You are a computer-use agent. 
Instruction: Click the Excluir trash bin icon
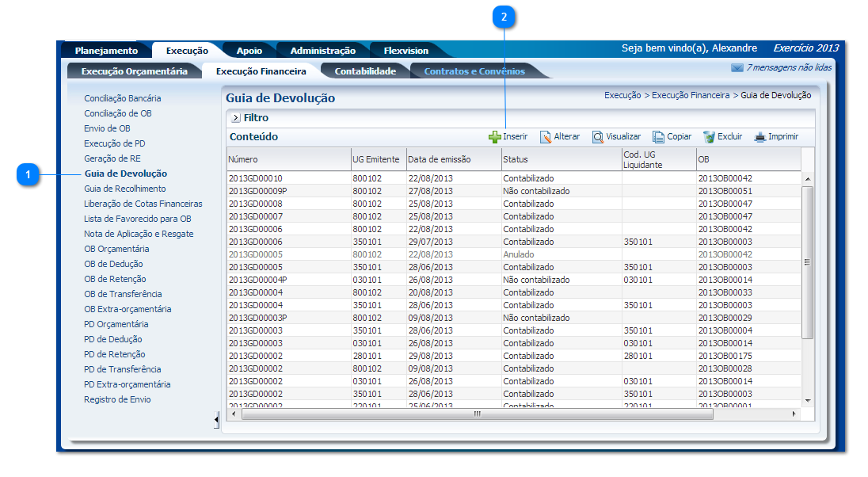click(709, 137)
